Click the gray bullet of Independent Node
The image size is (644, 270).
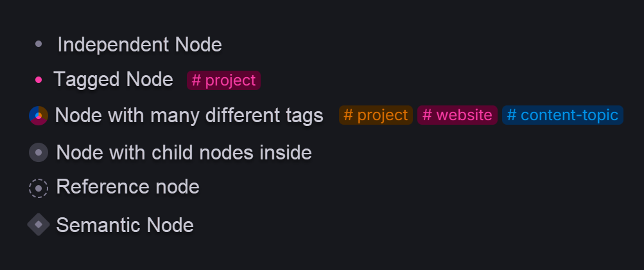point(39,44)
